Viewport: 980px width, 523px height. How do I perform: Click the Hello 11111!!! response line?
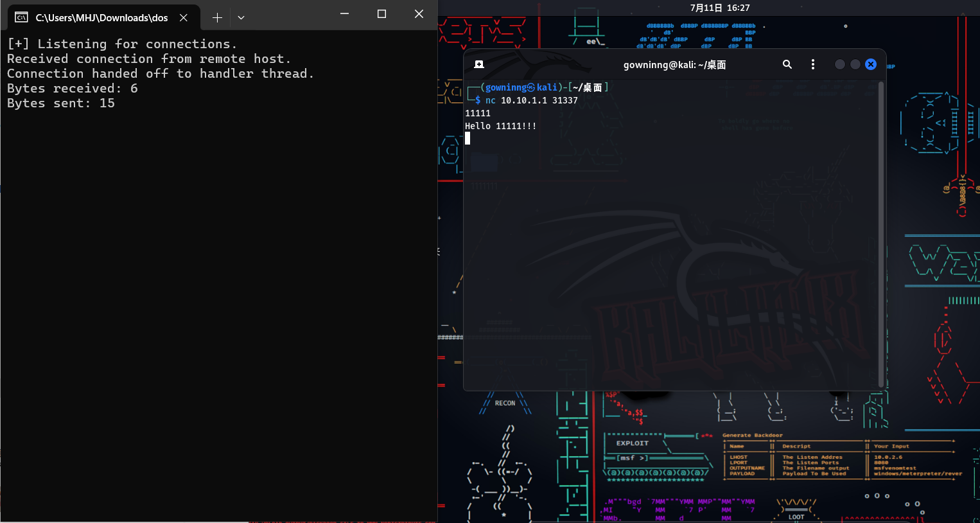(x=500, y=126)
